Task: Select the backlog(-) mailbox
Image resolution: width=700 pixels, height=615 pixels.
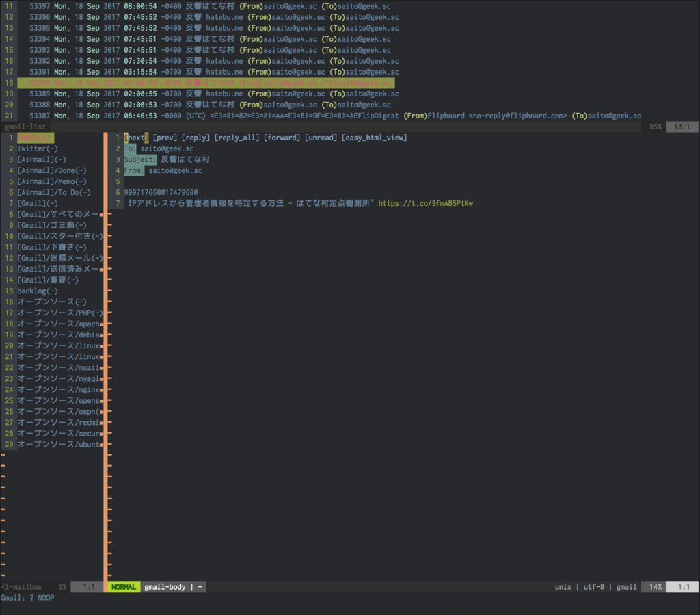Action: (x=38, y=291)
